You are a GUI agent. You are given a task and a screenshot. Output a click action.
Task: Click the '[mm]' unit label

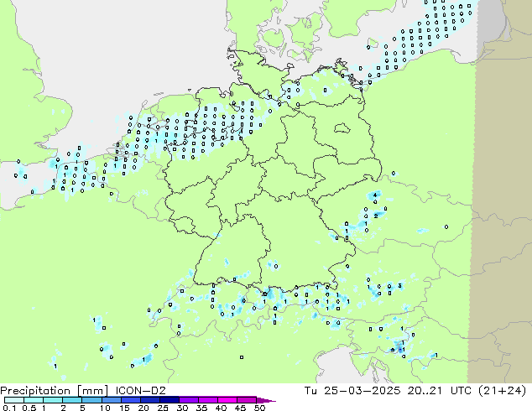click(x=93, y=391)
